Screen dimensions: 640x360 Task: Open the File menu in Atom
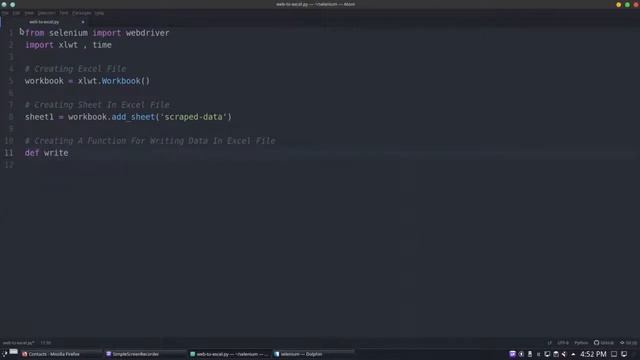tap(5, 13)
